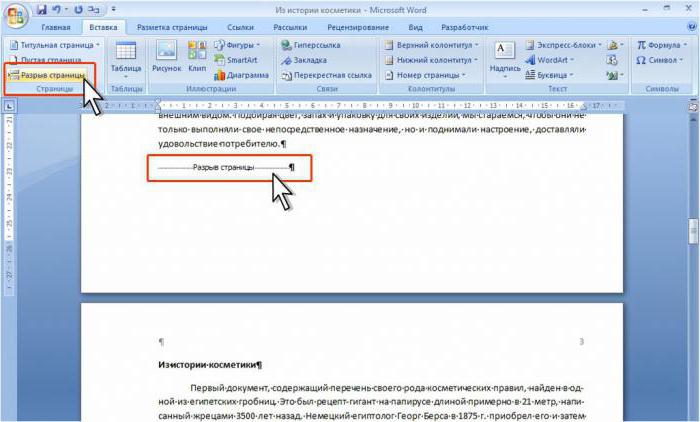
Task: Open clip art with Клип
Action: click(x=197, y=56)
